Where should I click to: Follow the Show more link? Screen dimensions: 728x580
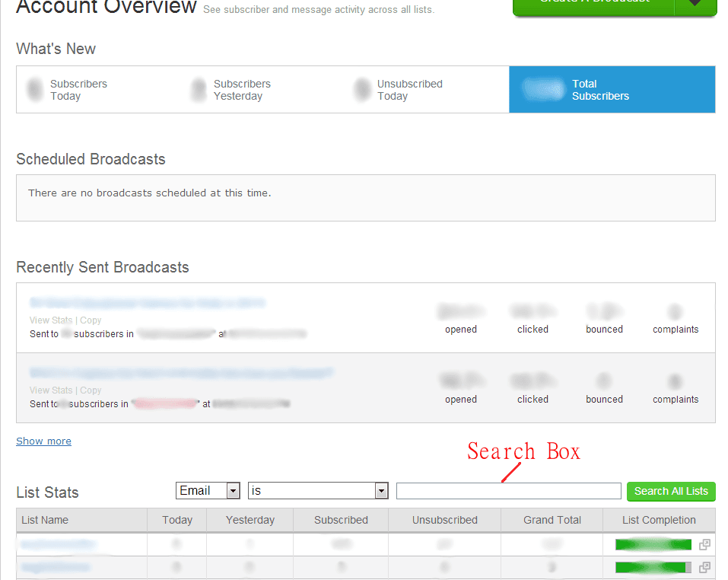43,441
